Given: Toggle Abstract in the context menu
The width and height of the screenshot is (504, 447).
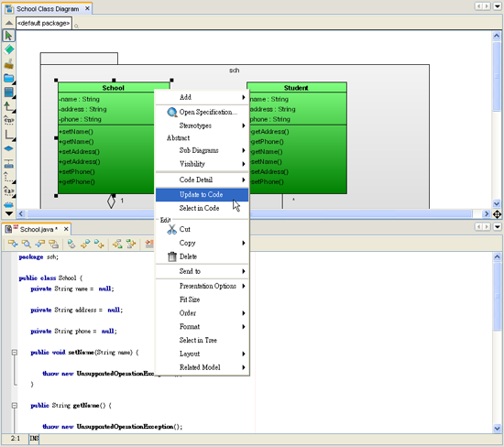Looking at the screenshot, I should (x=202, y=138).
